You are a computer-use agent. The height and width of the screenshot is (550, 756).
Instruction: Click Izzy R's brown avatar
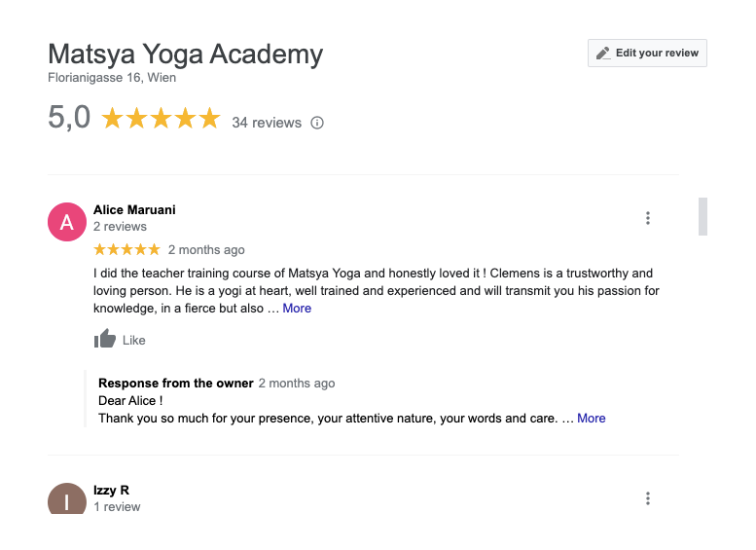click(x=67, y=498)
